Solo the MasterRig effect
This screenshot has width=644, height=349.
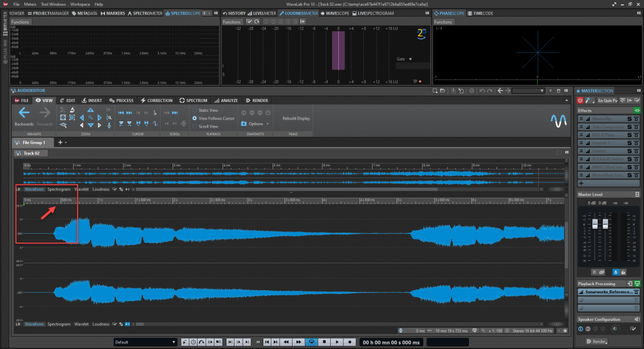[x=629, y=119]
